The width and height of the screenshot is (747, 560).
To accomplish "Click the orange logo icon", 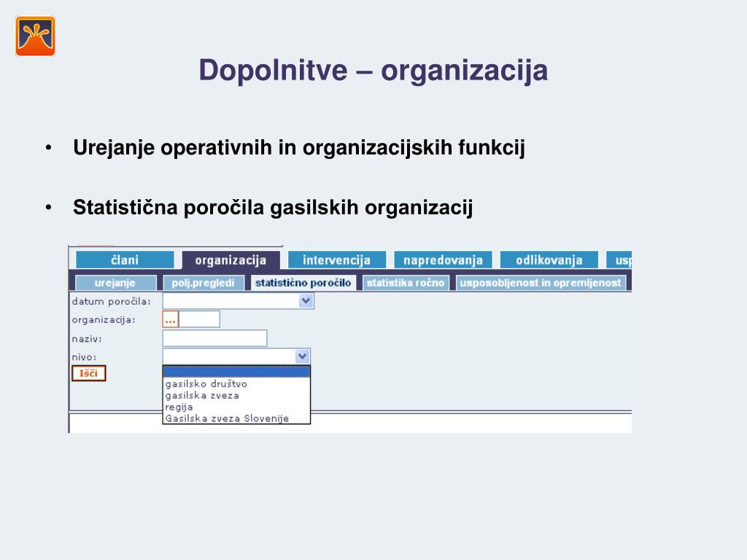I will [35, 36].
